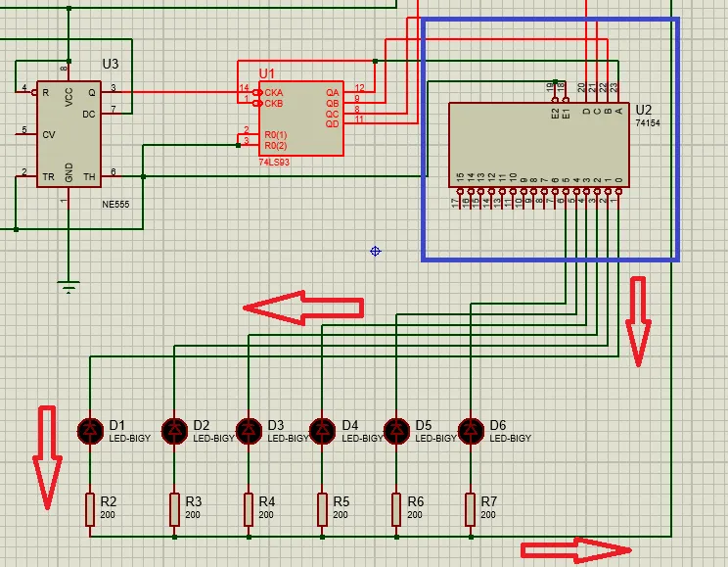
Task: Select the D3 LED symbol
Action: tap(249, 431)
